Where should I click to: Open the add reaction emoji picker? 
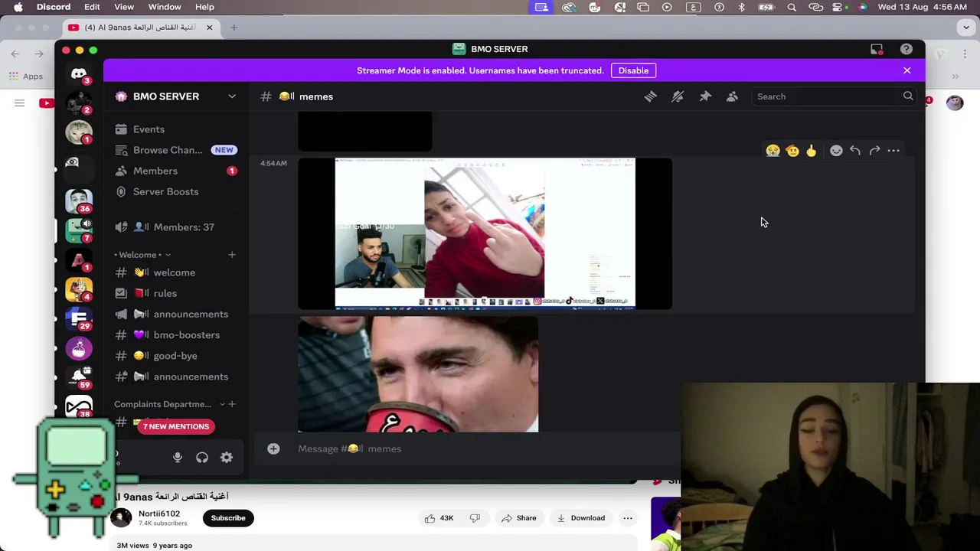point(836,151)
